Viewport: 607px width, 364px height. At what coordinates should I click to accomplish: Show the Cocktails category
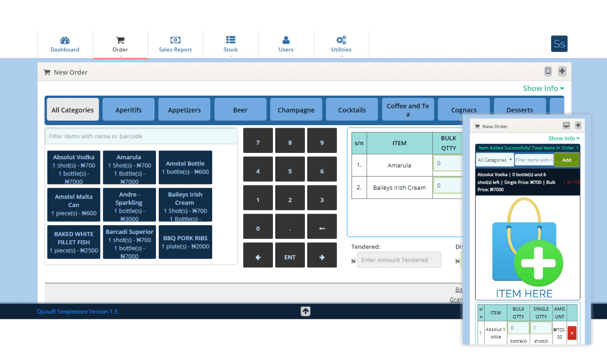click(x=352, y=110)
